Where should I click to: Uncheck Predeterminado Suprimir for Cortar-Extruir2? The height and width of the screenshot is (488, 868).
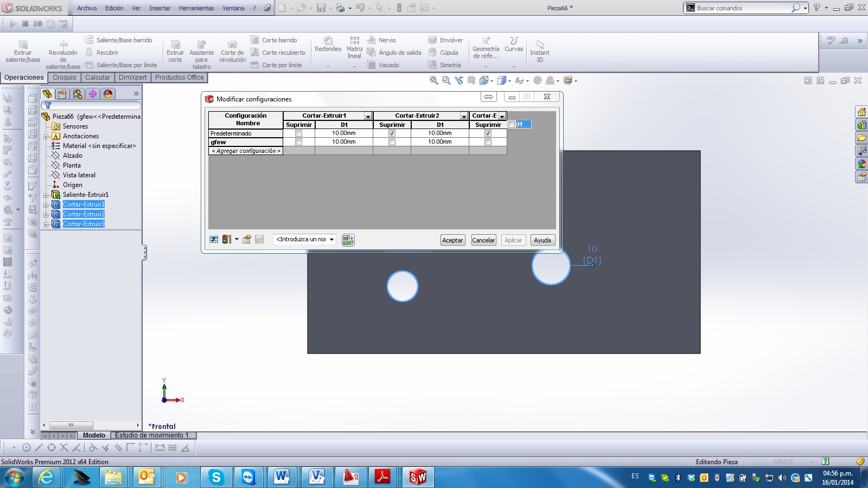[392, 133]
